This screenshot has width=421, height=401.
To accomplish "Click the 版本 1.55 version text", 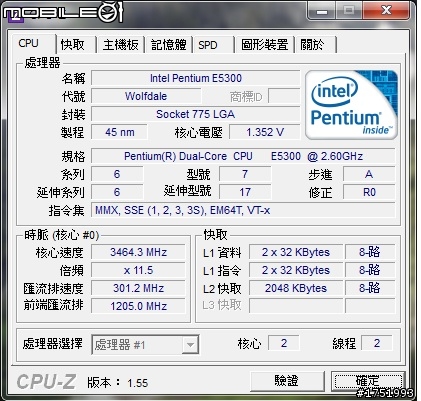I will 117,382.
